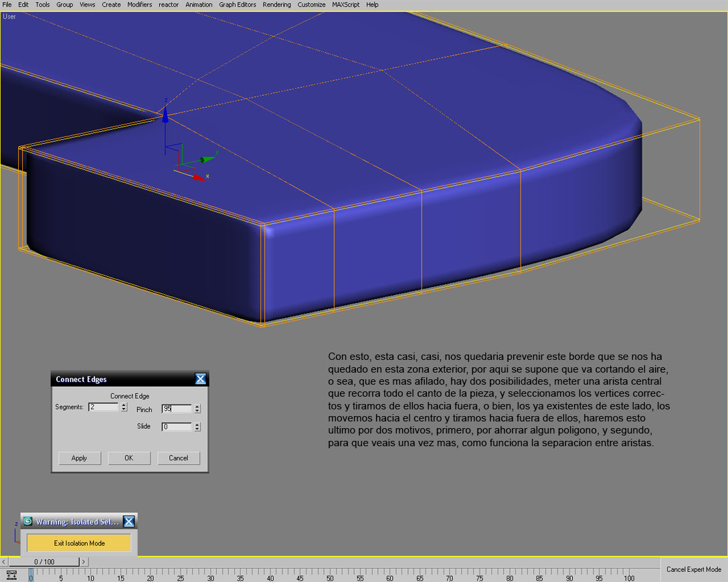Close the Warning: Isolated Selection window
This screenshot has height=582, width=728.
pos(128,522)
